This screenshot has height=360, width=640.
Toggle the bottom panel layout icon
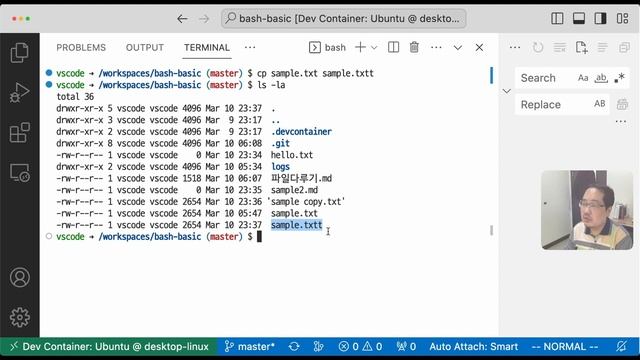pos(579,18)
